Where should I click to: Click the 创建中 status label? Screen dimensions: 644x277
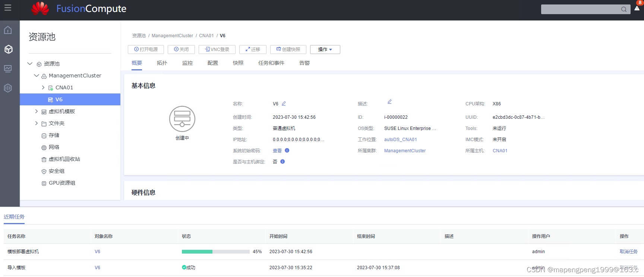(182, 138)
